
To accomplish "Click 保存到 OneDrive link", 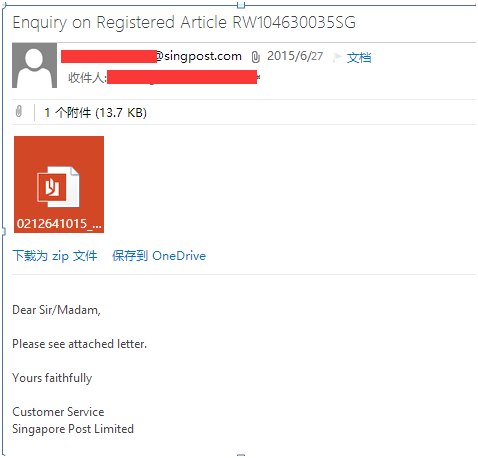I will point(159,256).
